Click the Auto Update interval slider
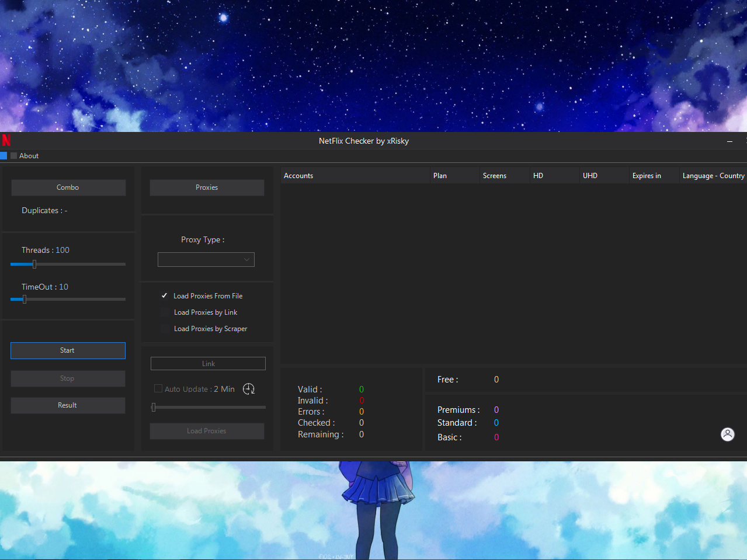Screen dimensions: 747x560 tap(209, 407)
